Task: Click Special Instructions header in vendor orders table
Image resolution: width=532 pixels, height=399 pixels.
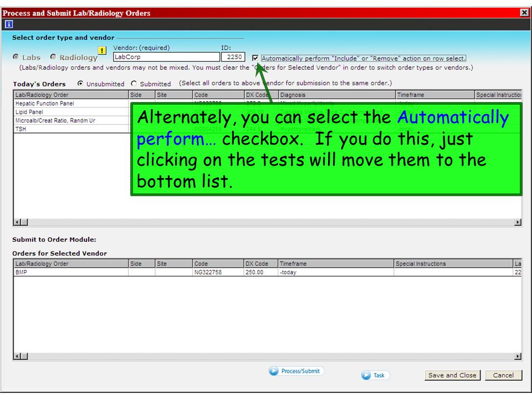Action: 453,264
